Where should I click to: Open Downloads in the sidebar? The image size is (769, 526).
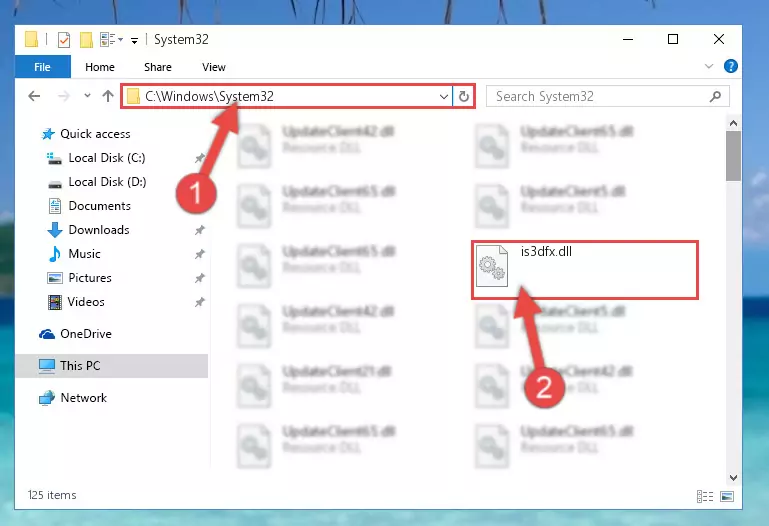99,230
